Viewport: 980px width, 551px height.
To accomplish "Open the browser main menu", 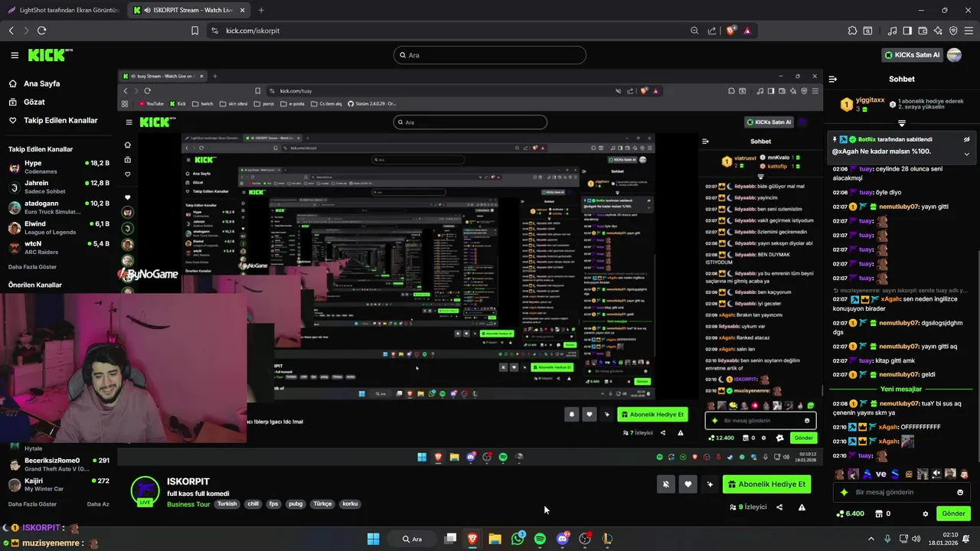I will 969,31.
